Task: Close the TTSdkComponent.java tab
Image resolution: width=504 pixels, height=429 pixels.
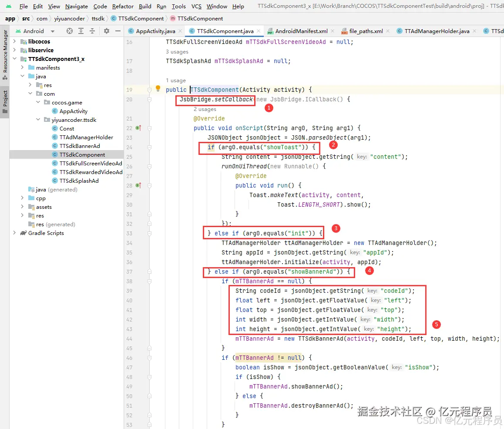Action: coord(259,31)
